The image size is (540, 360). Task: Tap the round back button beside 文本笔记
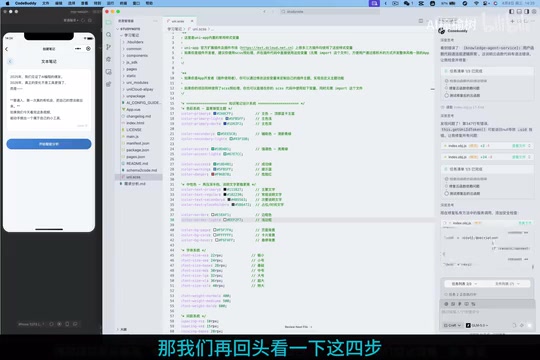10,61
